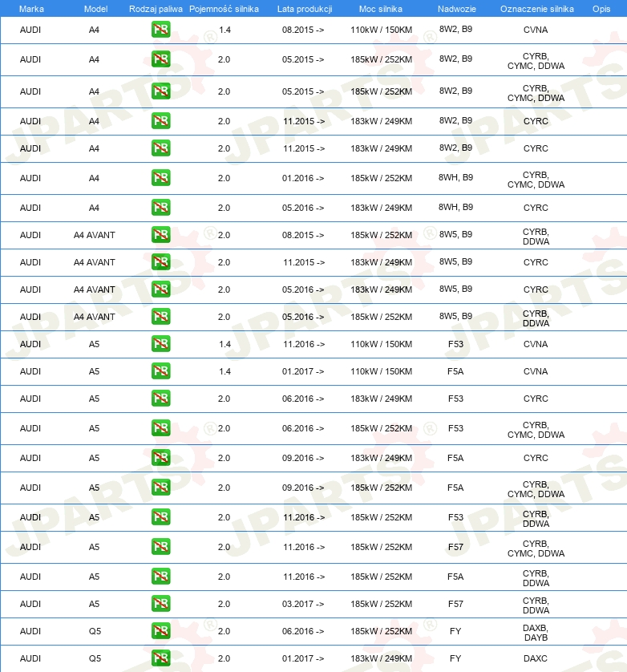Click the Moc silnika column header
This screenshot has width=627, height=672.
pos(381,9)
